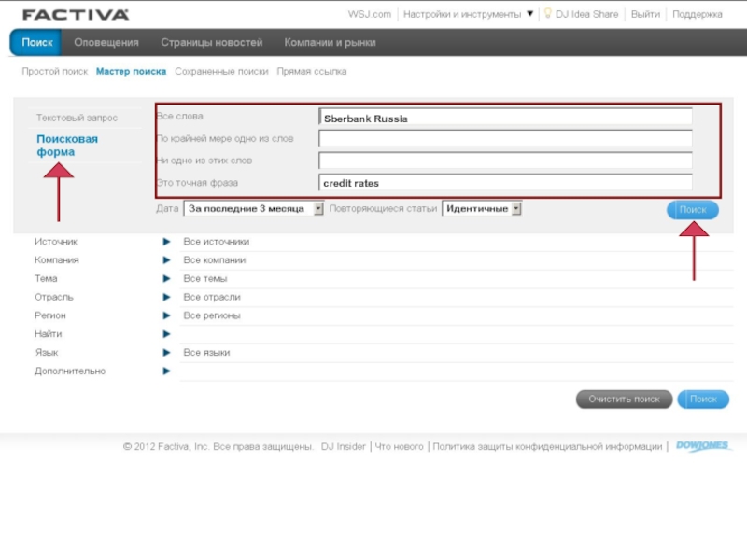Click the Найти label
Image resolution: width=747 pixels, height=560 pixels.
[49, 334]
